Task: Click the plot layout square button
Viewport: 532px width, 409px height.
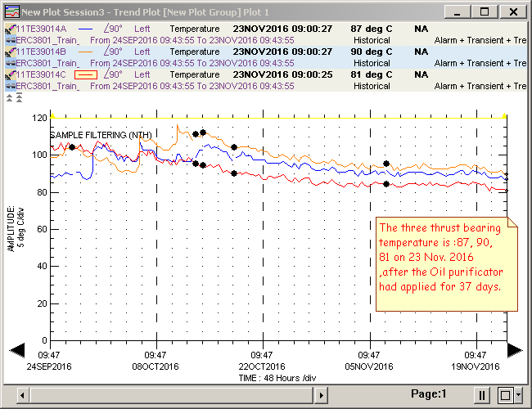Action: pos(503,395)
